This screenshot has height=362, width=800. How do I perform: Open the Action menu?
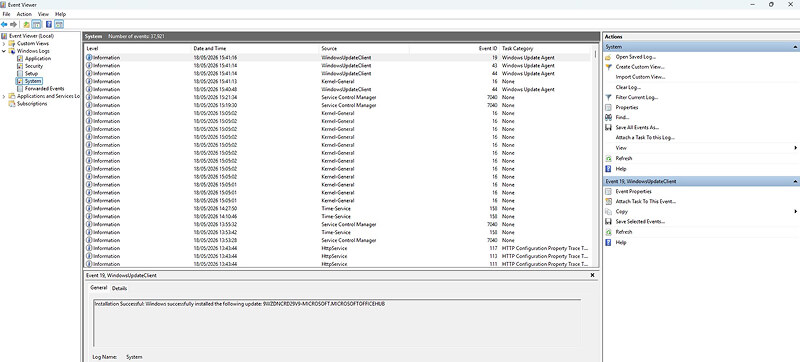pos(24,14)
